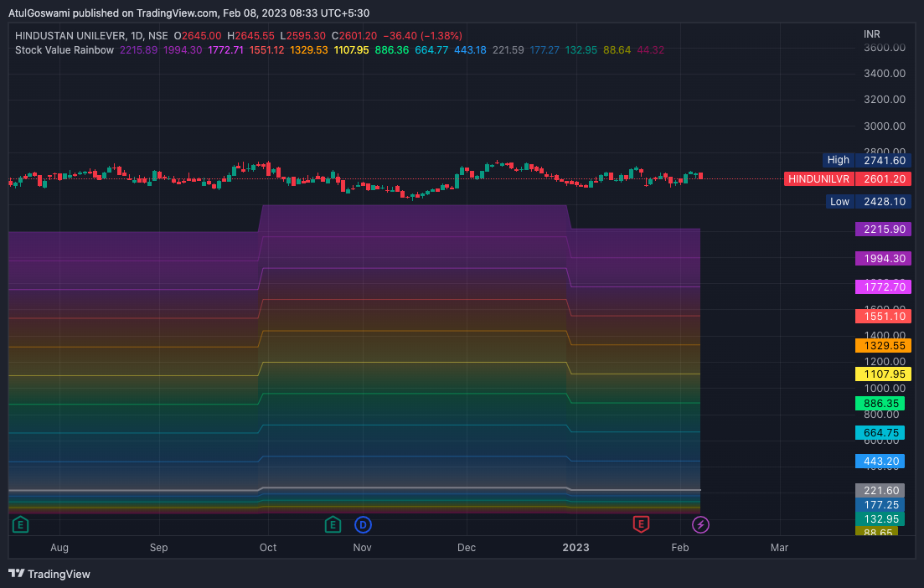Select the green 886.35 axis label
The width and height of the screenshot is (924, 588).
(x=880, y=404)
